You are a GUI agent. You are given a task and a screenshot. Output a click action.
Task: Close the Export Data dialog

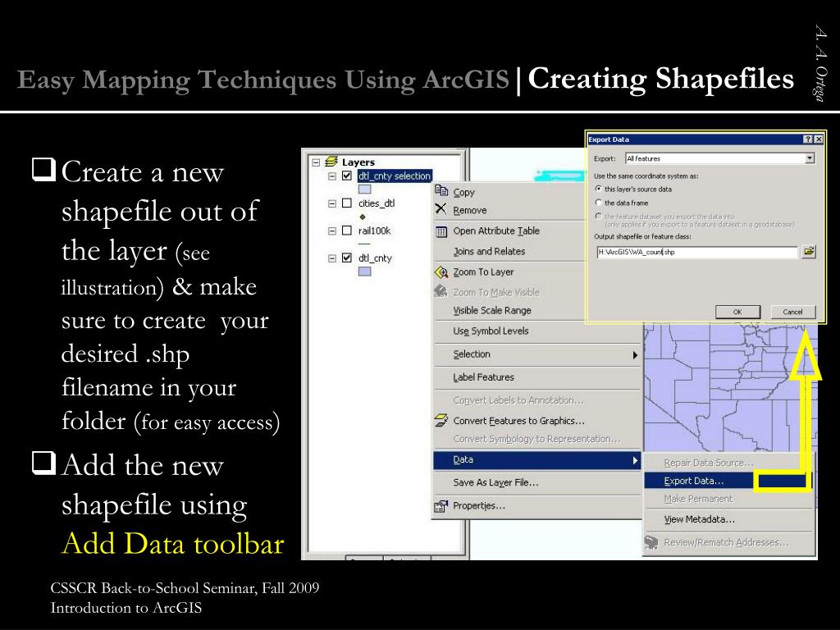click(x=819, y=139)
